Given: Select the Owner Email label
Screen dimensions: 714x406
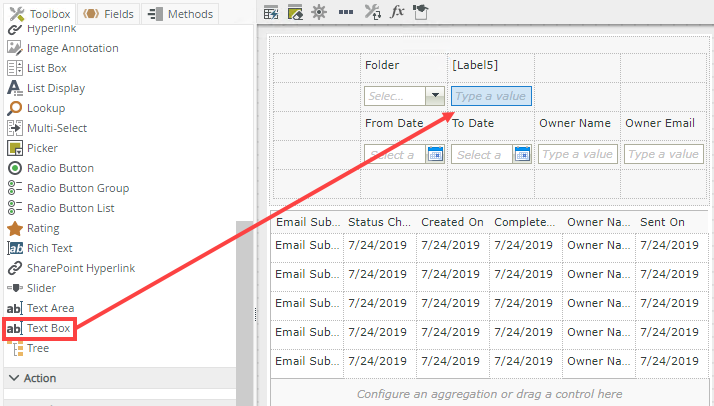Looking at the screenshot, I should [x=660, y=123].
